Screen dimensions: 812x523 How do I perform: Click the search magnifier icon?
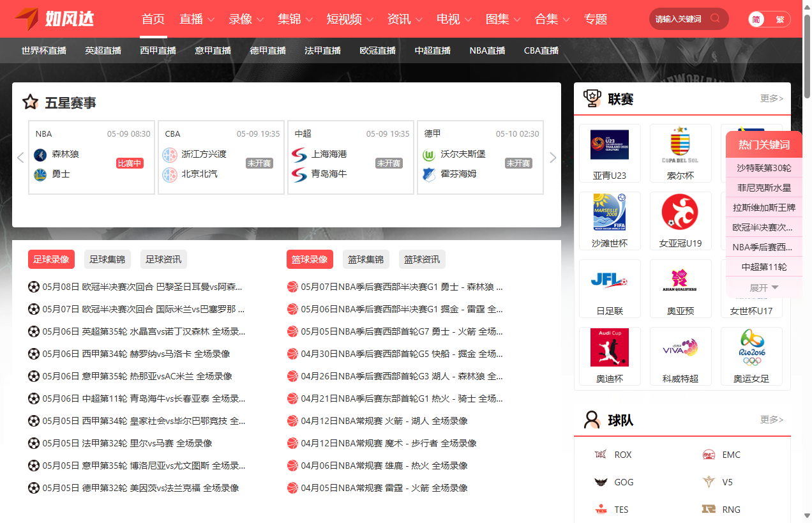[x=715, y=19]
